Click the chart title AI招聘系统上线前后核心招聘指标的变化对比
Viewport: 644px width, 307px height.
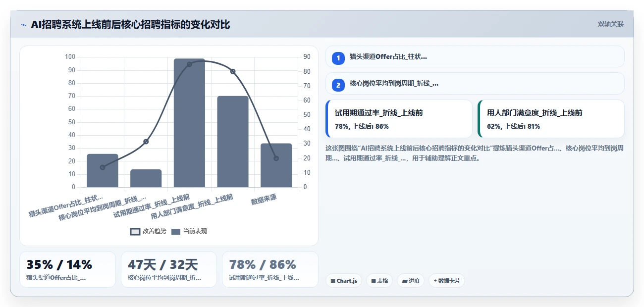tap(130, 24)
